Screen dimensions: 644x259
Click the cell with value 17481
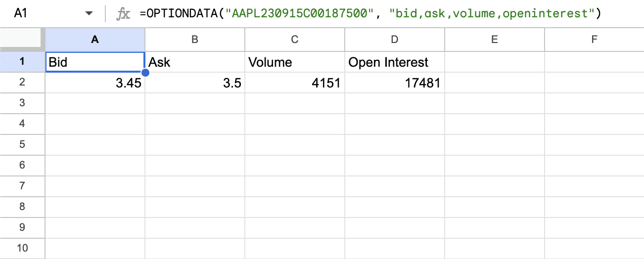[395, 83]
